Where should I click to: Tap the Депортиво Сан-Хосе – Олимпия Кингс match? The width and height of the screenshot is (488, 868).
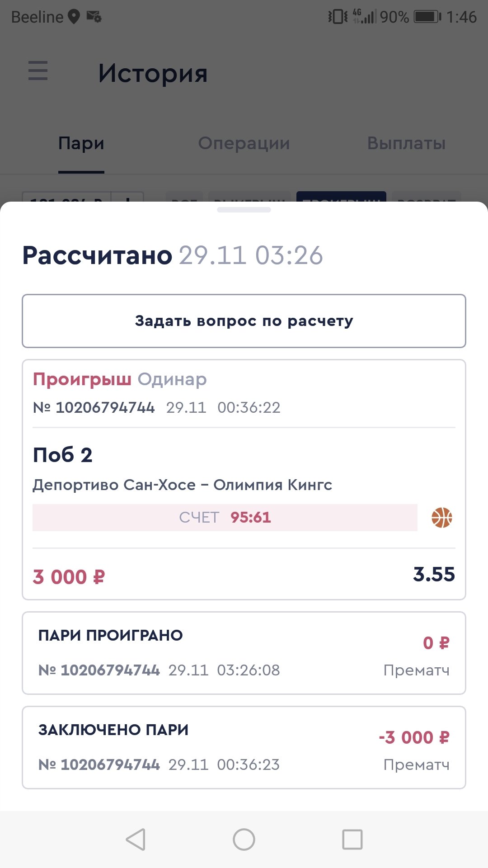pos(182,485)
